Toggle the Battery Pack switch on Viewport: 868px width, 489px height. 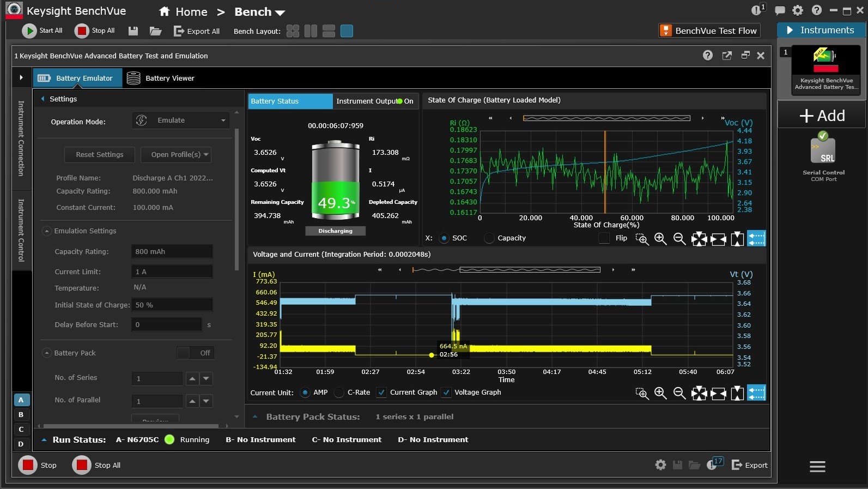[195, 353]
